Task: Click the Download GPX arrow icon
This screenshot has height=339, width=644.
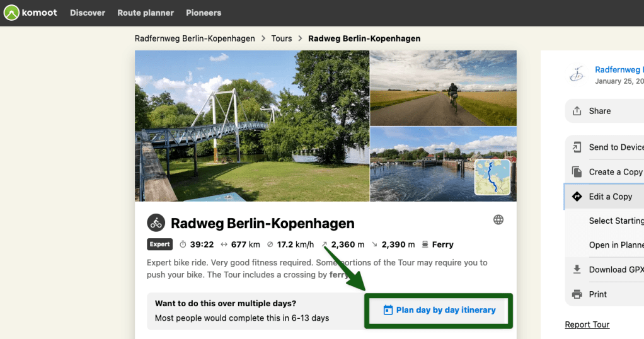Action: point(577,270)
